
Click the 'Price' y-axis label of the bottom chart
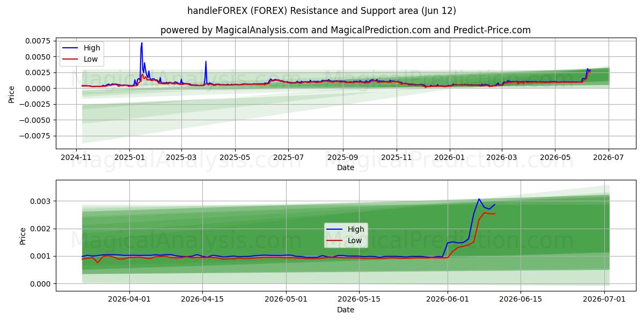click(x=23, y=236)
